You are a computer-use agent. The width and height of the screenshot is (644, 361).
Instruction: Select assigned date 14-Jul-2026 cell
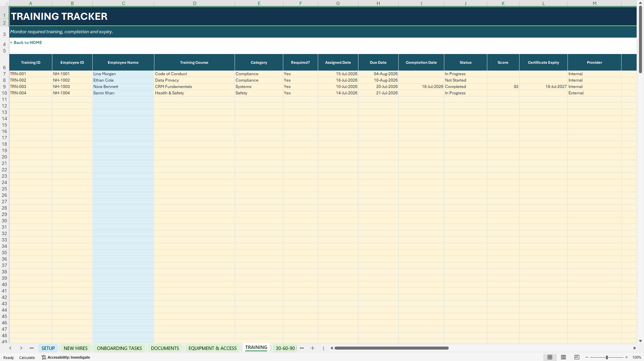[338, 93]
